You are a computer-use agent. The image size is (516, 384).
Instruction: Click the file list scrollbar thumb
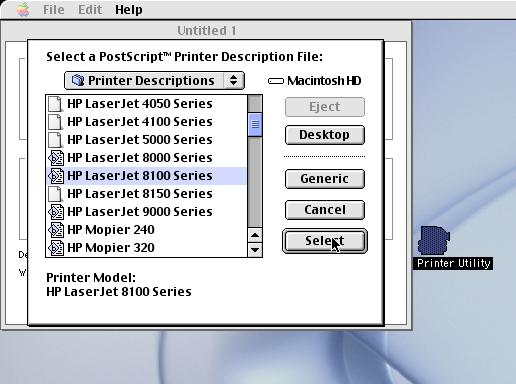(x=255, y=124)
